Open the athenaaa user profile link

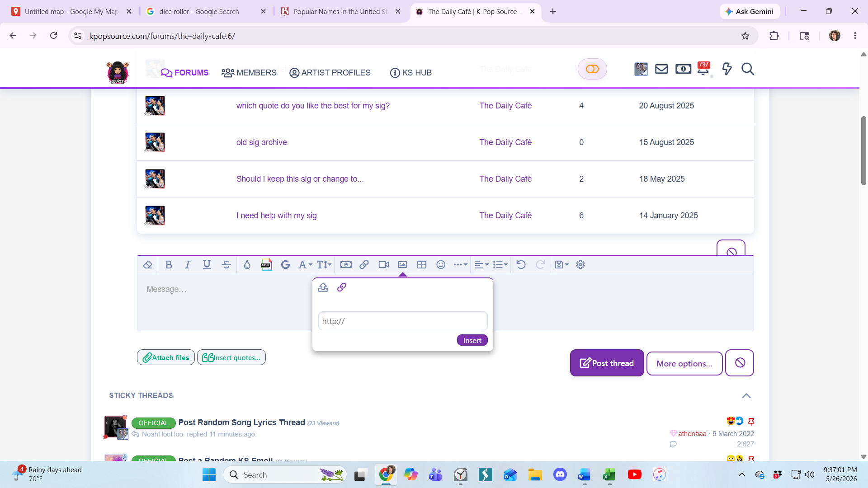692,434
